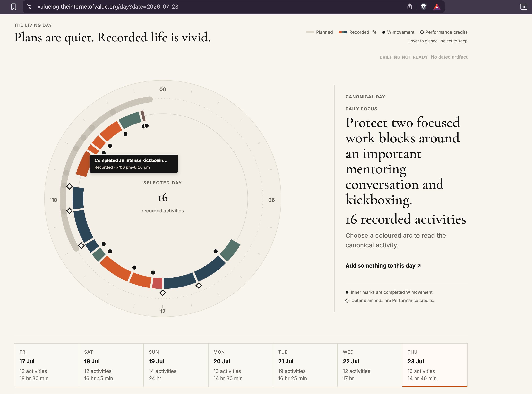Viewport: 532px width, 394px height.
Task: Switch to the Tue 21 Jul day card
Action: 305,365
